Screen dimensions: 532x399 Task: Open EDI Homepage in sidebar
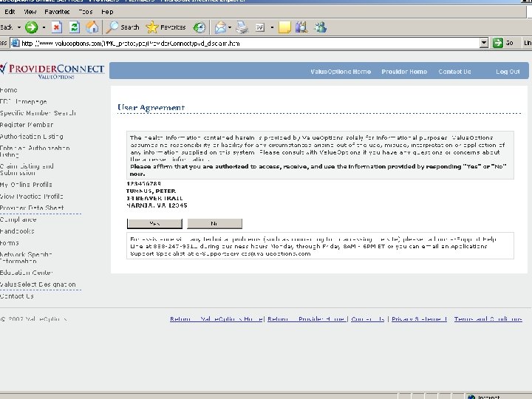coord(24,101)
